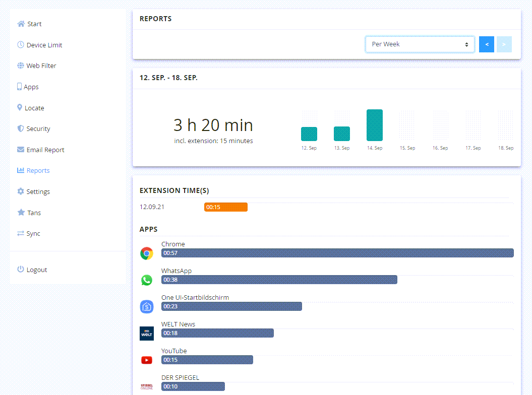
Task: Click the Locate pin icon in sidebar
Action: (x=20, y=108)
